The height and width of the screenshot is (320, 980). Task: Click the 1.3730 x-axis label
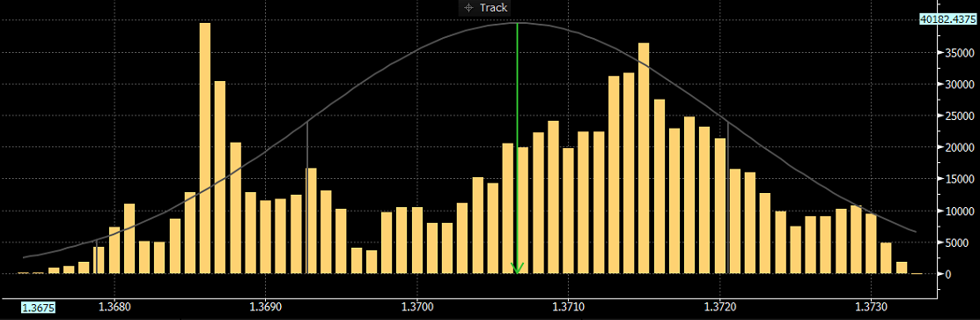click(x=872, y=308)
